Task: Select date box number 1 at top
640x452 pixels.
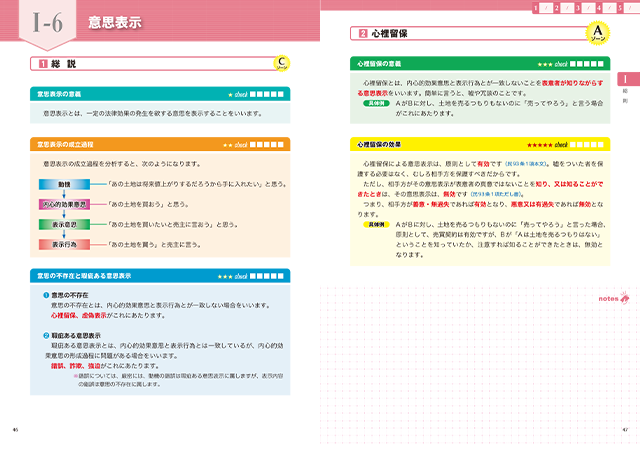Action: point(542,8)
